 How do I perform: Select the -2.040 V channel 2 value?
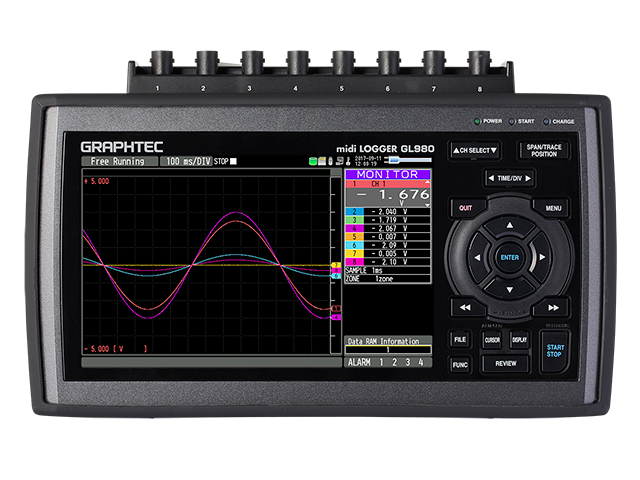pos(390,211)
